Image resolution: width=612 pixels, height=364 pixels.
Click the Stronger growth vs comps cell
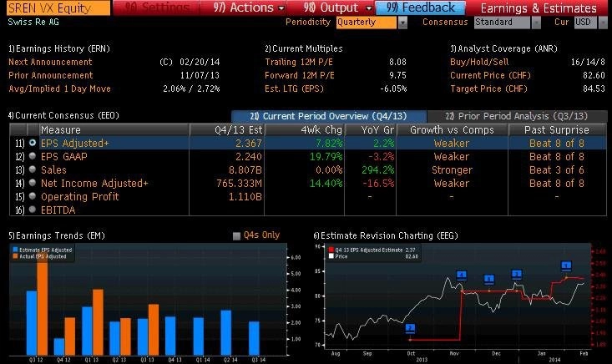[452, 170]
